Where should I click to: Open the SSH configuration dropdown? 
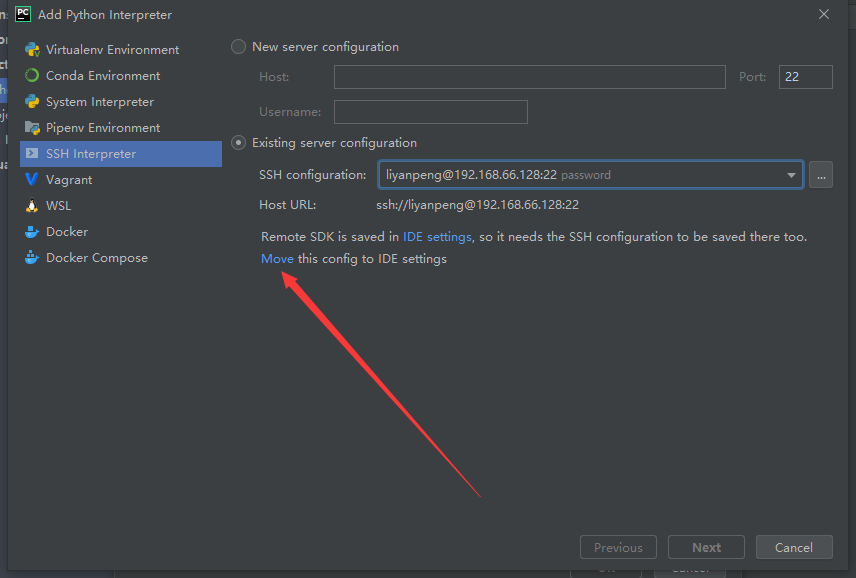[590, 175]
